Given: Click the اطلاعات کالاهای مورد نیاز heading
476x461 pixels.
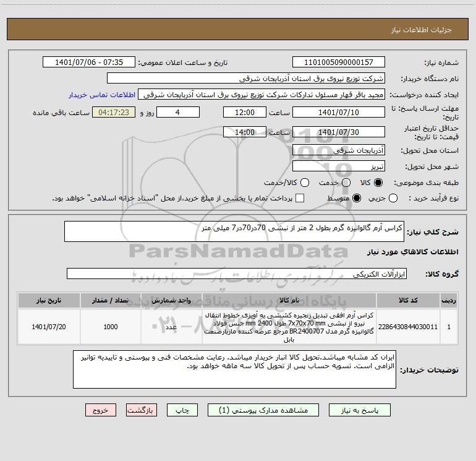Looking at the screenshot, I should coord(412,252).
